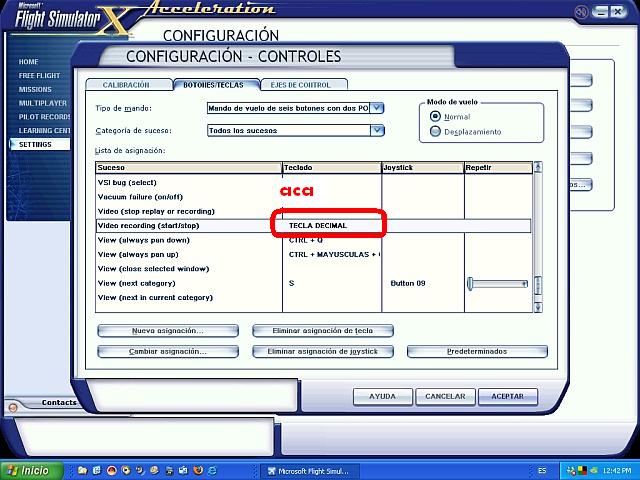Select the EJES DE CONTROL tab

pyautogui.click(x=303, y=84)
